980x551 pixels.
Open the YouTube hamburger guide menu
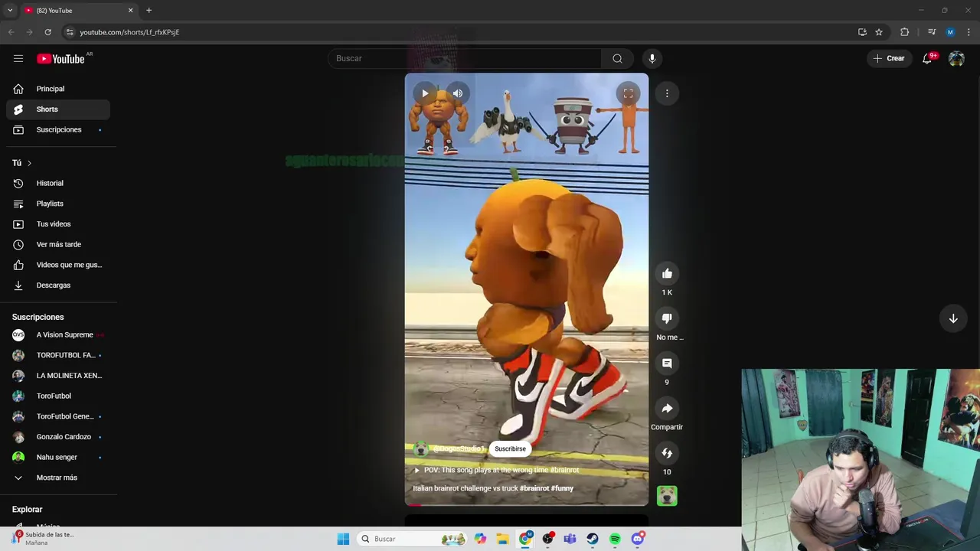coord(18,58)
